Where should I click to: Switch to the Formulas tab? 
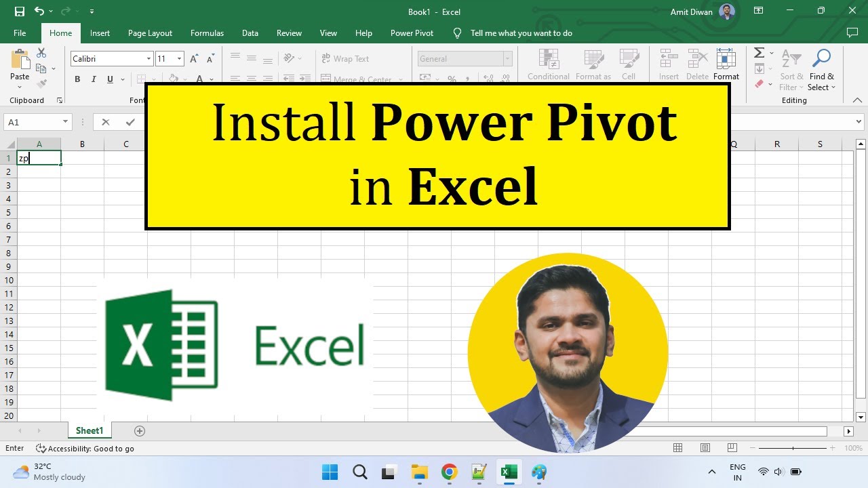point(207,33)
